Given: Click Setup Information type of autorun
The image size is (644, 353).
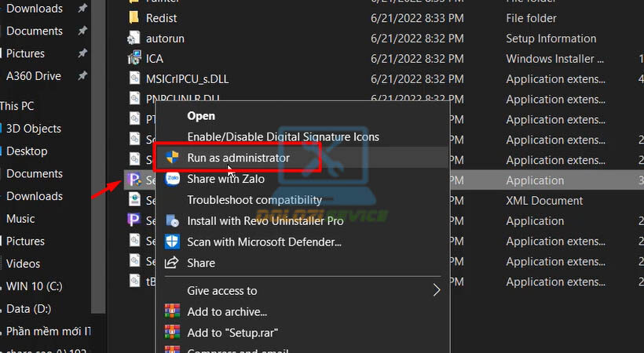Looking at the screenshot, I should (x=551, y=38).
